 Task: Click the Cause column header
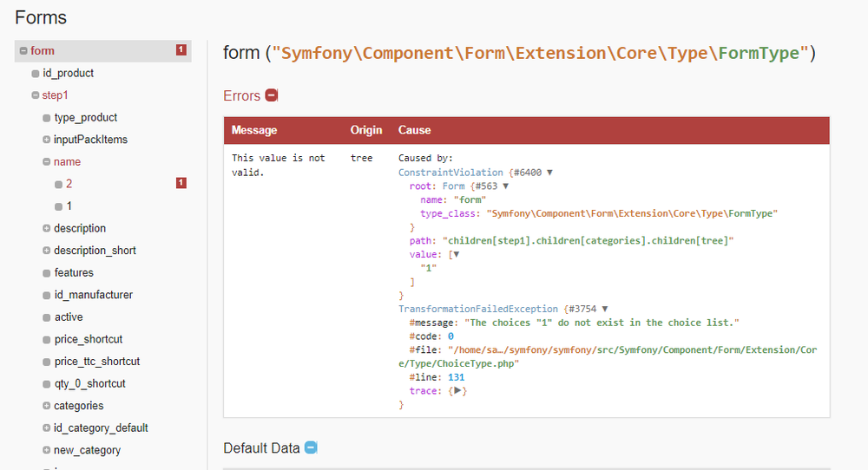click(414, 130)
